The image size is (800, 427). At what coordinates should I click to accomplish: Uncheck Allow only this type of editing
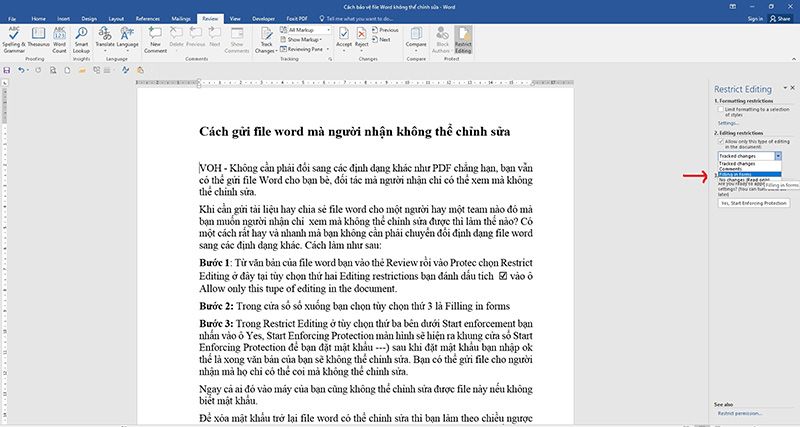tap(720, 141)
